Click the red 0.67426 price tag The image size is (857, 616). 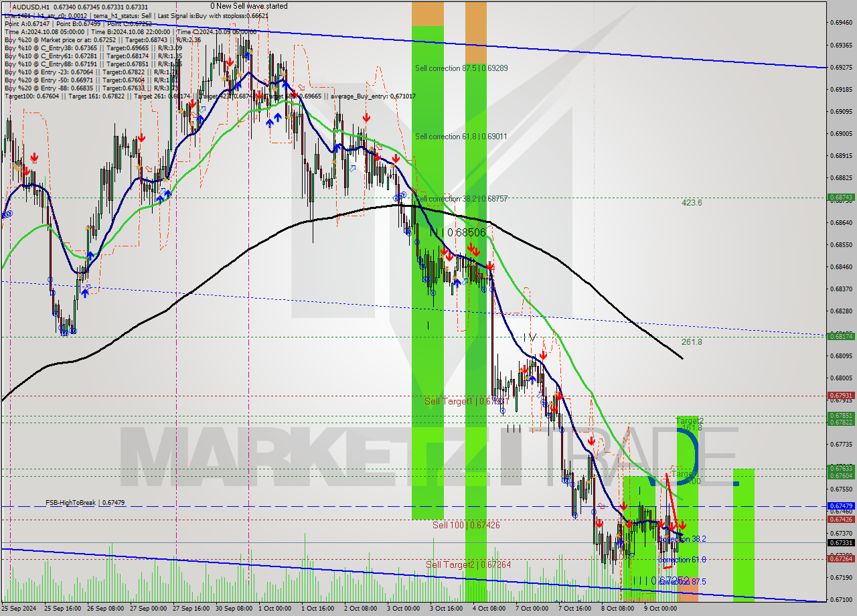click(x=841, y=519)
